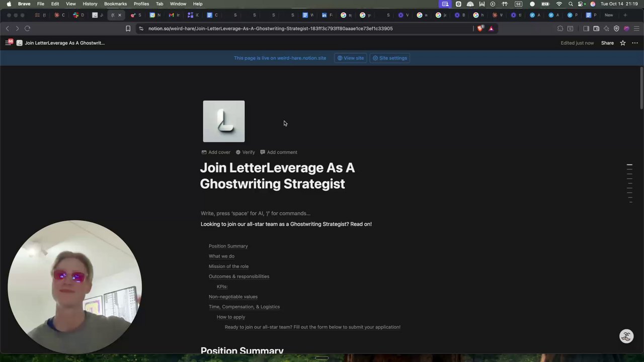Open the Profiles menu
Viewport: 644px width, 362px height.
141,4
